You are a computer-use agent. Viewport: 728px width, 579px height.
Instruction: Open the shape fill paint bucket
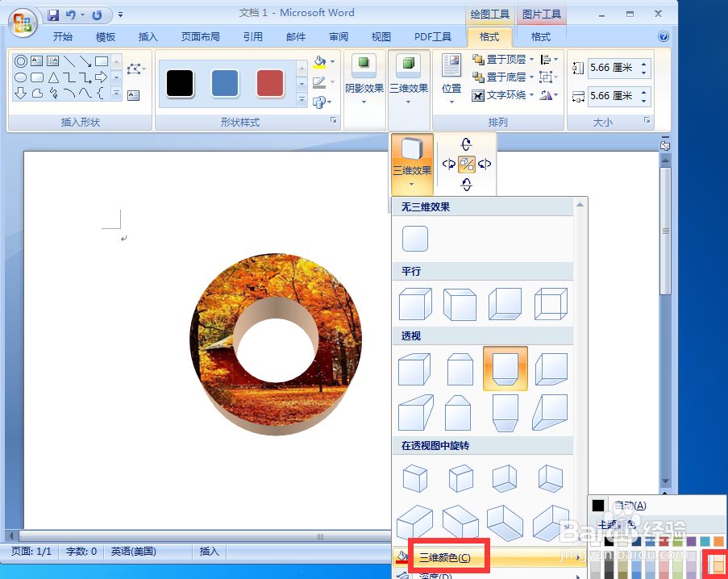click(319, 61)
